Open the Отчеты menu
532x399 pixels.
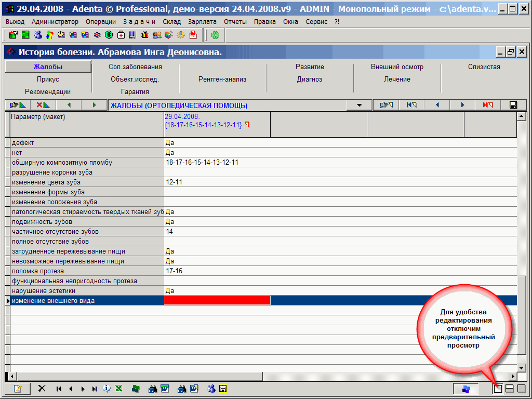(x=235, y=22)
